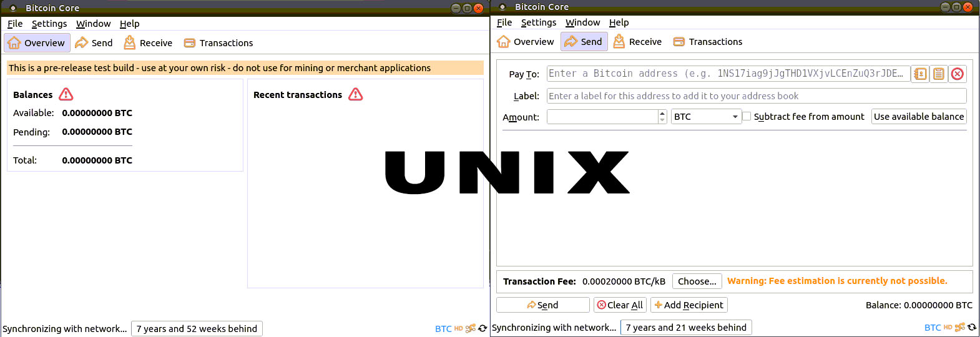The image size is (980, 337).
Task: Open Settings menu in right window
Action: click(539, 22)
